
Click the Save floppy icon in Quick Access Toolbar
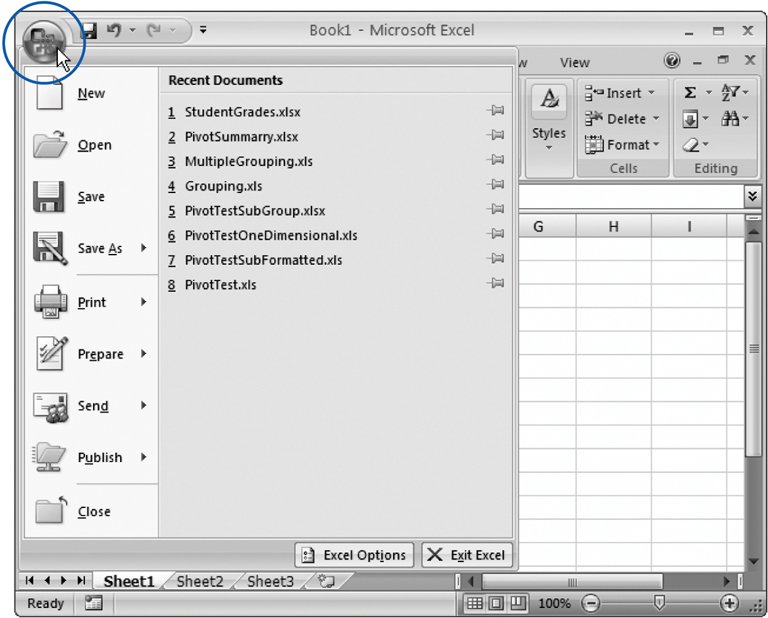pyautogui.click(x=89, y=31)
